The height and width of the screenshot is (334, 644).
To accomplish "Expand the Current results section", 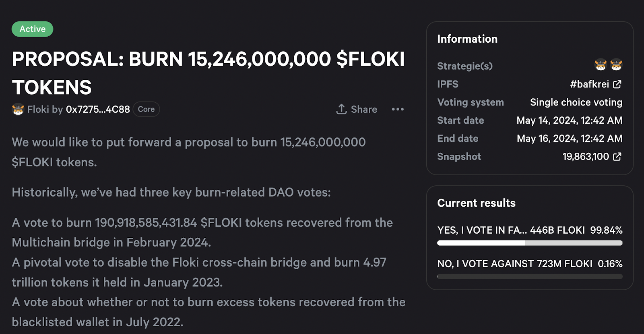I will pyautogui.click(x=476, y=203).
